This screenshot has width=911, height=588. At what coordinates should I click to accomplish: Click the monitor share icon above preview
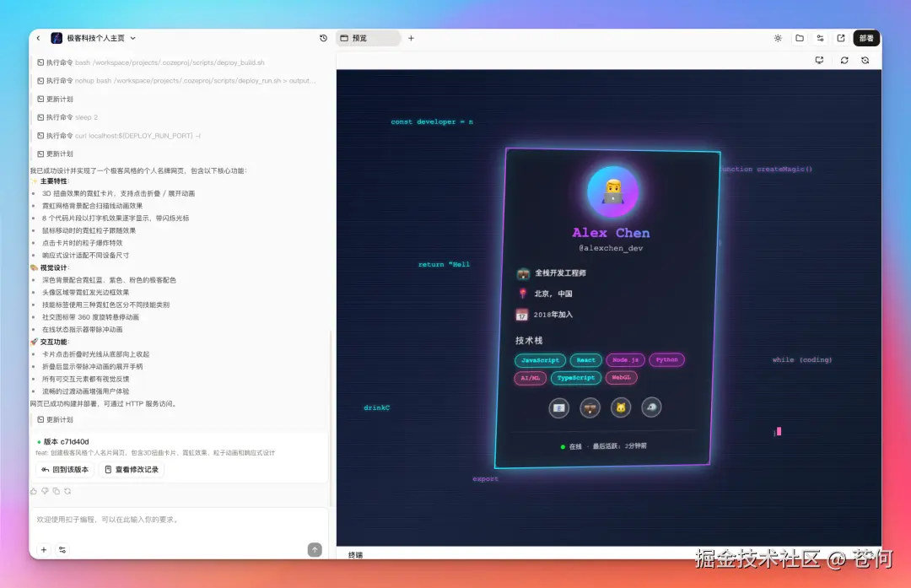pos(819,60)
